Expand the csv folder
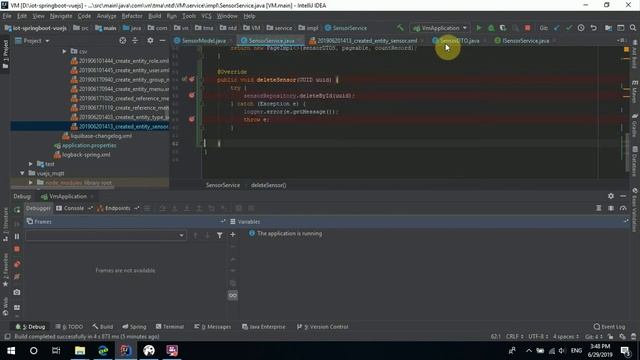Screen dimensions: 640x360 coord(64,51)
